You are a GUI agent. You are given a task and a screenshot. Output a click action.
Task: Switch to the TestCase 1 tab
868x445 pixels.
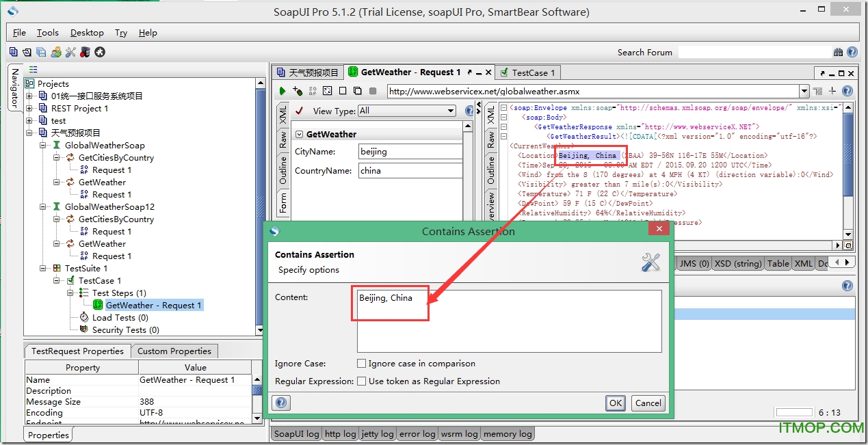click(x=528, y=72)
